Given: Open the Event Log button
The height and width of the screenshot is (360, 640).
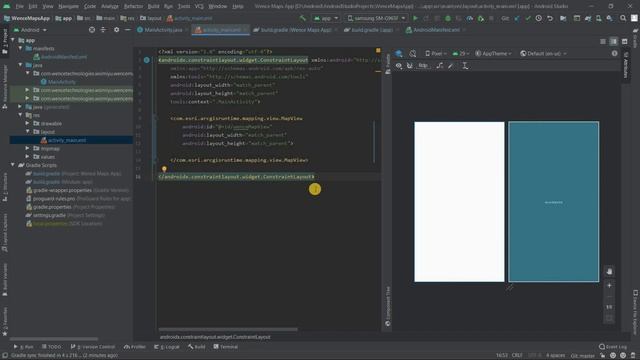Looking at the screenshot, I should click(613, 347).
